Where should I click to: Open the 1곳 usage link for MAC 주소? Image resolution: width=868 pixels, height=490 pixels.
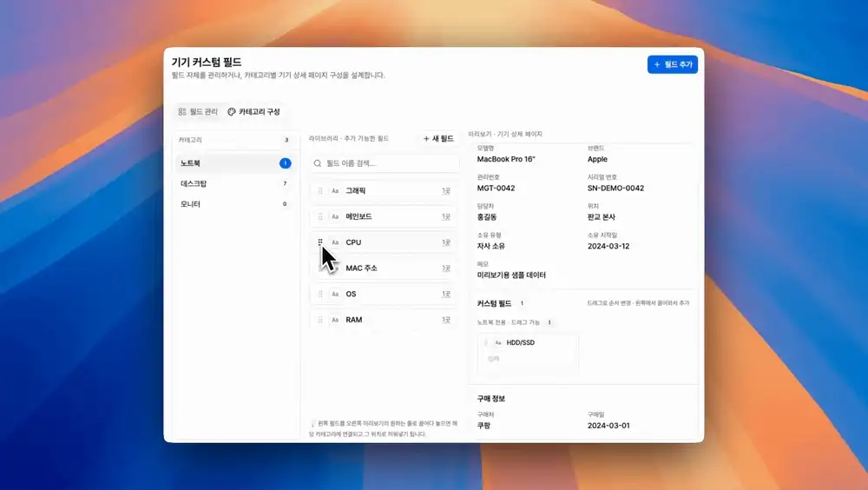[446, 268]
